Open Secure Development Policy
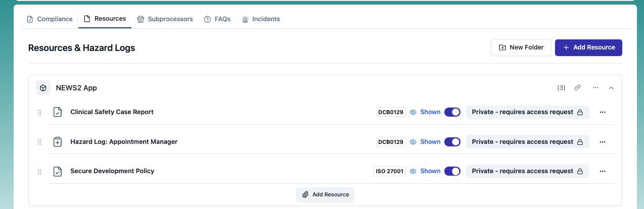The image size is (644, 209). pyautogui.click(x=112, y=171)
